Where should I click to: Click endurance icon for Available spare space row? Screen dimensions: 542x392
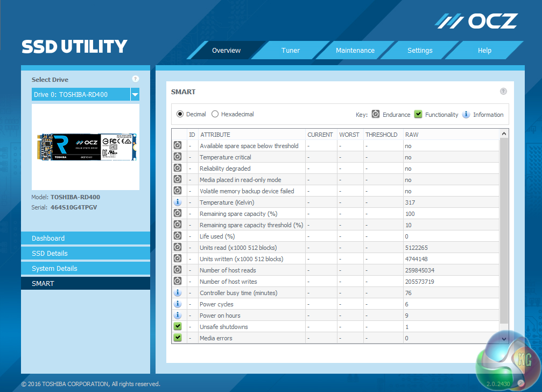178,145
